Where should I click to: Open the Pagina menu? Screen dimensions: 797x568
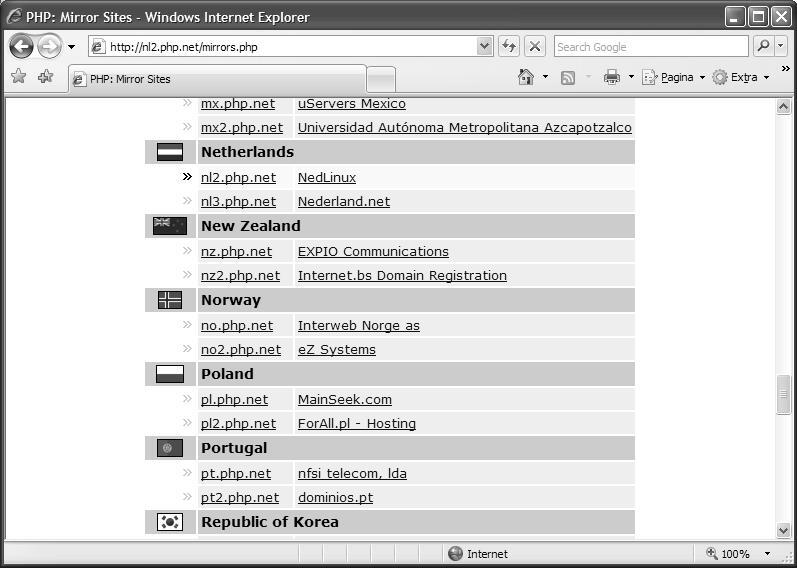(674, 77)
